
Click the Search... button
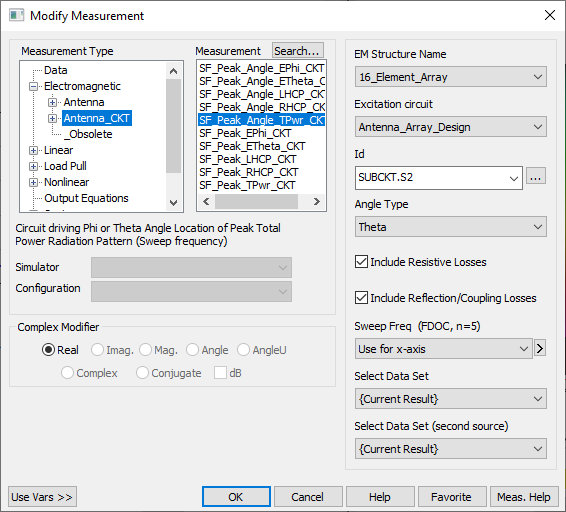(x=297, y=51)
